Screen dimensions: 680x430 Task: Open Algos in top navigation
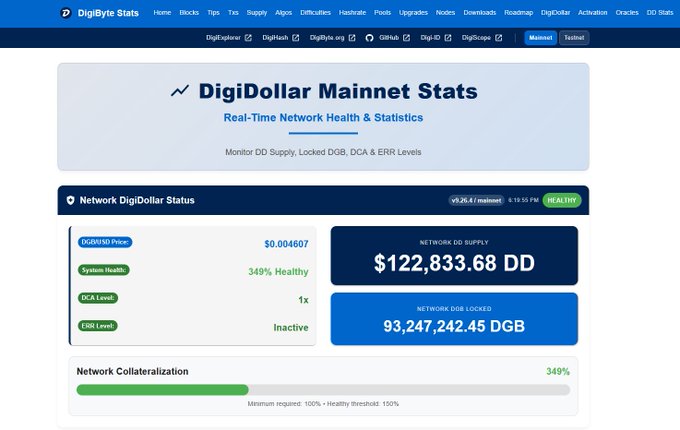tap(284, 13)
